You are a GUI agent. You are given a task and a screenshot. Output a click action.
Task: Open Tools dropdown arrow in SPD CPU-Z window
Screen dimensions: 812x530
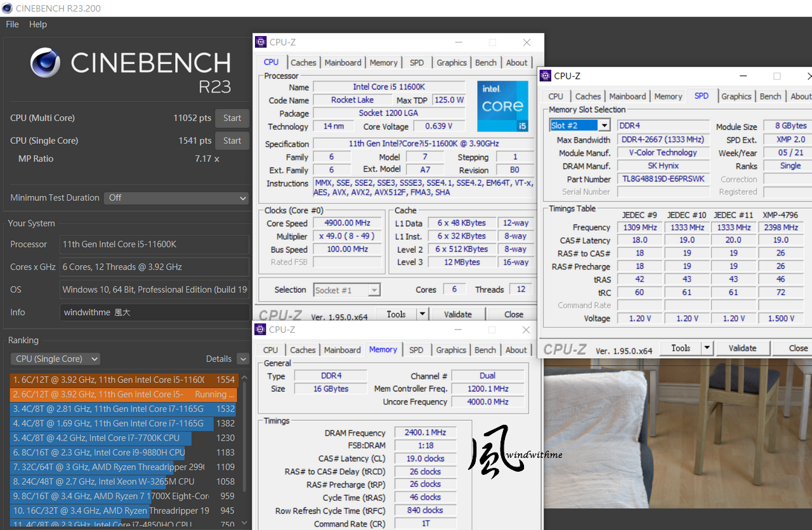click(x=707, y=348)
